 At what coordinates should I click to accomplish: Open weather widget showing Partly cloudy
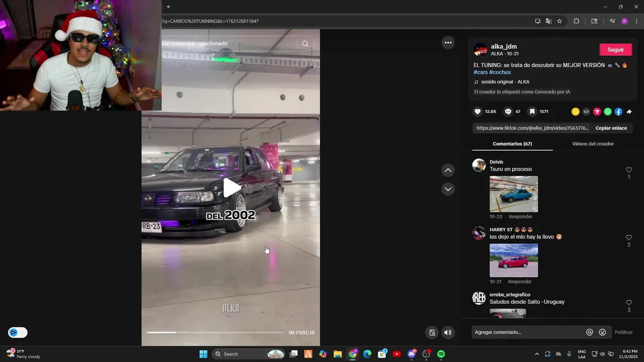(23, 354)
